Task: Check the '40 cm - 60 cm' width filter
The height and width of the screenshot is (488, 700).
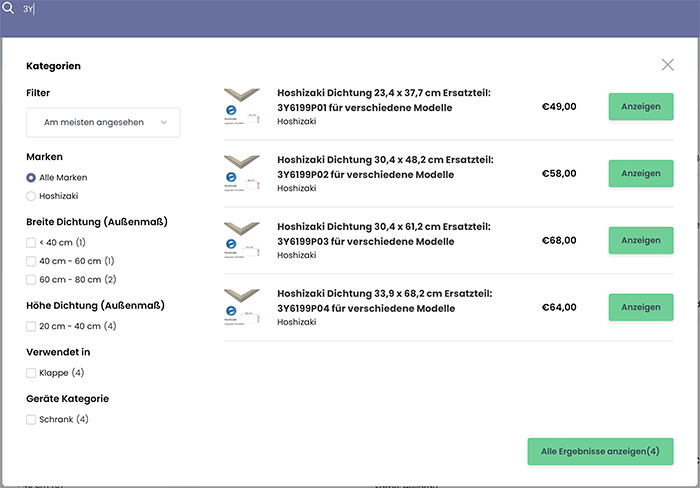Action: click(31, 261)
